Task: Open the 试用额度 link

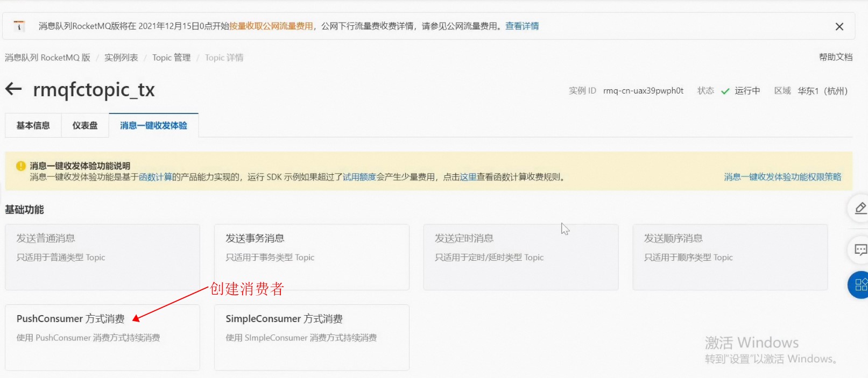Action: 359,177
